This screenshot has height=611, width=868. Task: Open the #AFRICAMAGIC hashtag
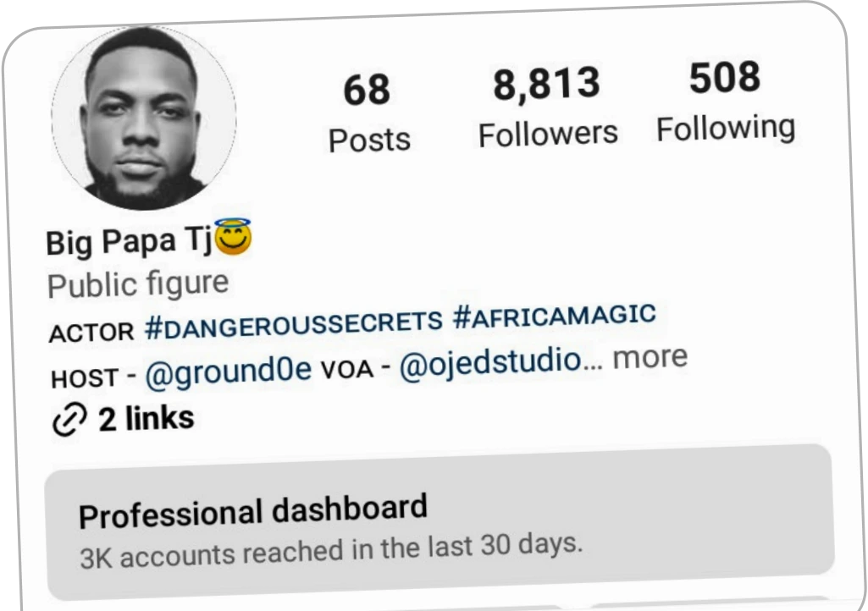pyautogui.click(x=555, y=316)
